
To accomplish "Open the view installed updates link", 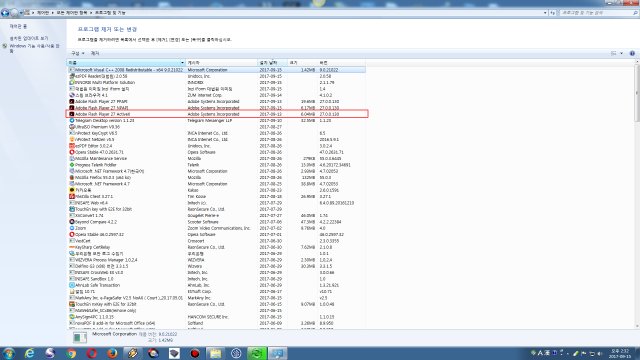I will pyautogui.click(x=29, y=38).
